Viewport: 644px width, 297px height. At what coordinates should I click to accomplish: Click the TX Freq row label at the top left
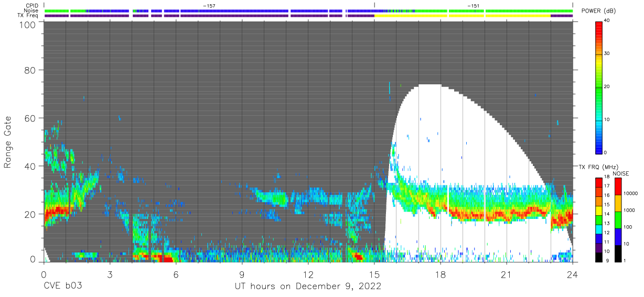coord(28,15)
